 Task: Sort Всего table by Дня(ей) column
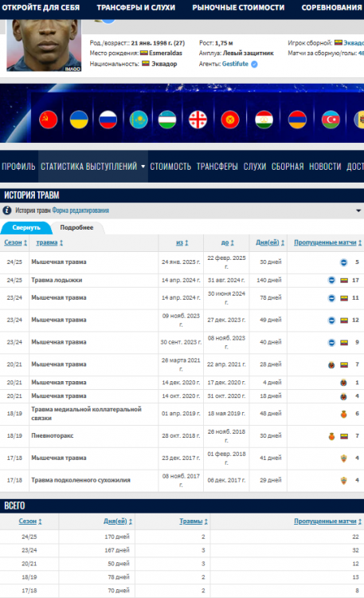(x=118, y=521)
